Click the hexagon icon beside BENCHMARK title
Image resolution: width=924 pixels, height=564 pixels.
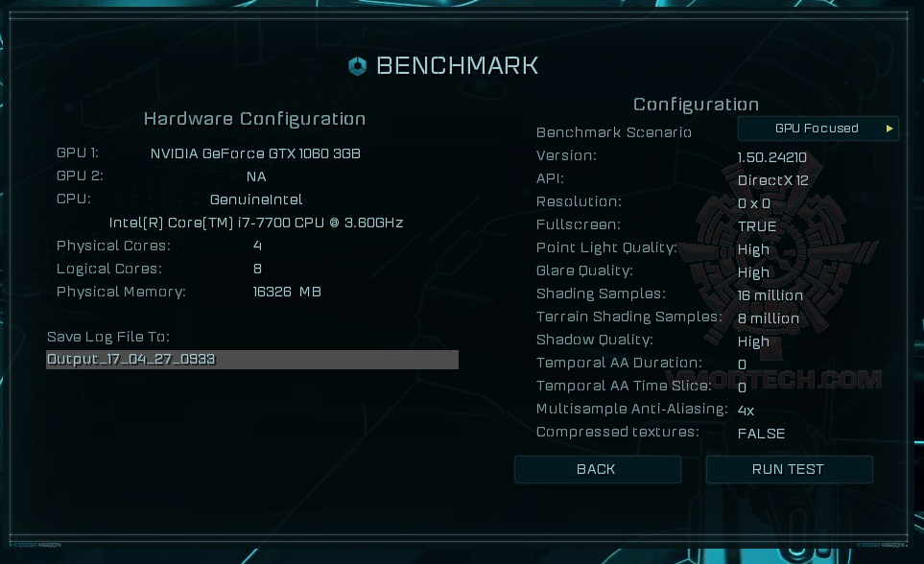[357, 66]
